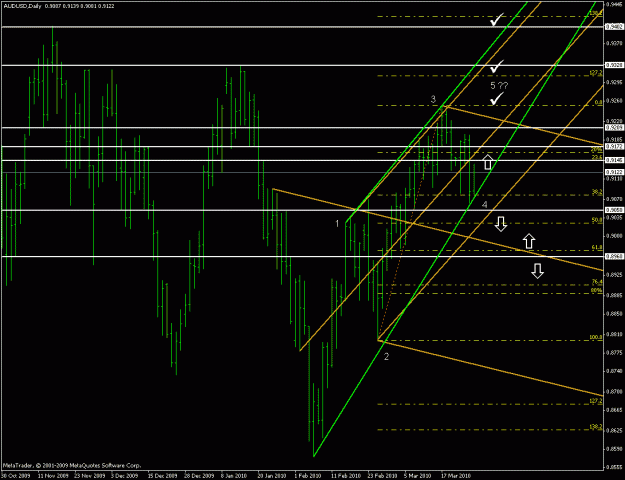Click the 138.2 Fibonacci label near 0.8625
The height and width of the screenshot is (480, 625).
[x=596, y=426]
